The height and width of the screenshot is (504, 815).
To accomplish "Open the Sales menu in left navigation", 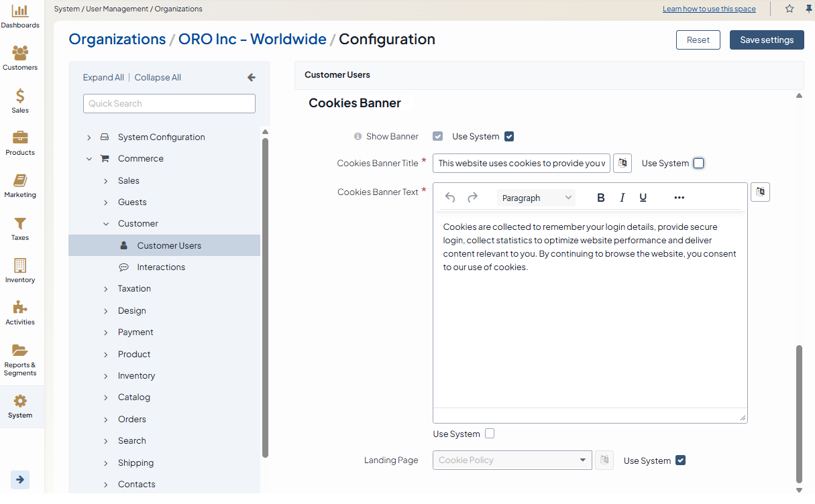I will click(20, 101).
